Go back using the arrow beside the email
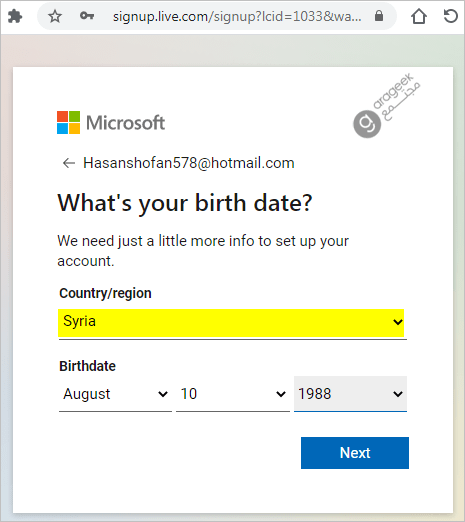Image resolution: width=465 pixels, height=522 pixels. (69, 163)
